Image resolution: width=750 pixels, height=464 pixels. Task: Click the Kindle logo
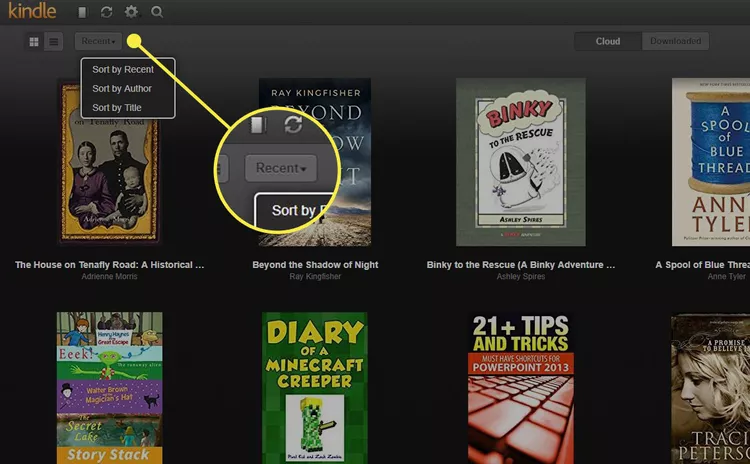pyautogui.click(x=32, y=11)
